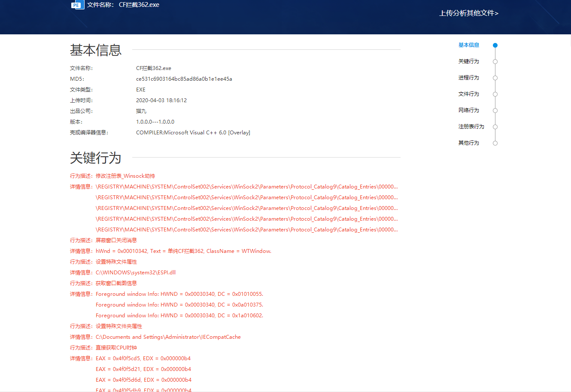Click the 关键行为 large section heading
This screenshot has height=392, width=571.
click(96, 158)
